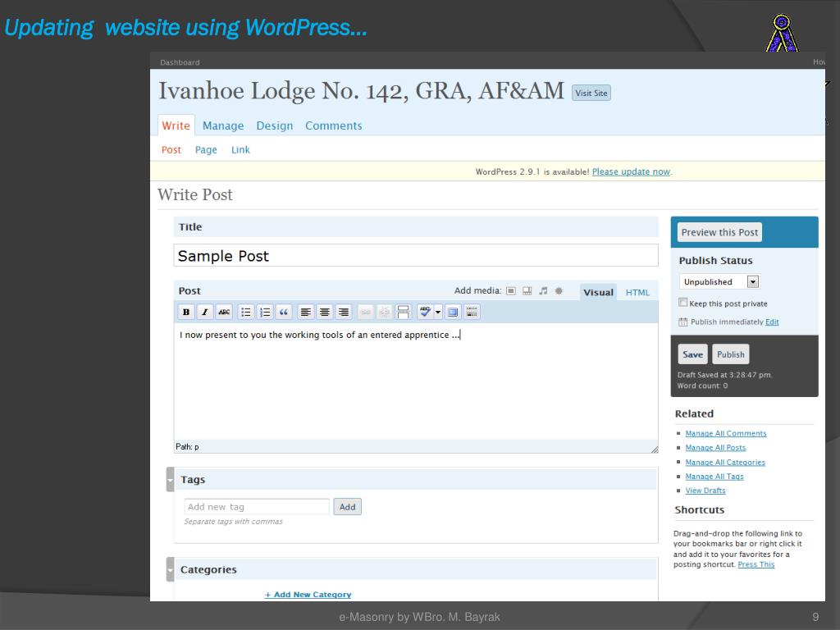840x630 pixels.
Task: Grab the editor resize handle corner
Action: click(654, 449)
